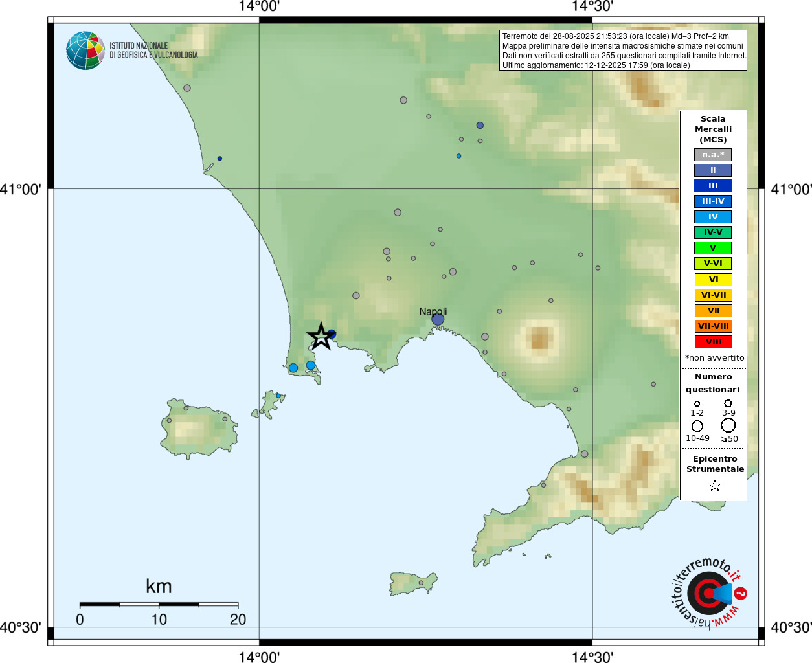Pick the orange VII intensity swatch
The width and height of the screenshot is (812, 663).
[713, 311]
